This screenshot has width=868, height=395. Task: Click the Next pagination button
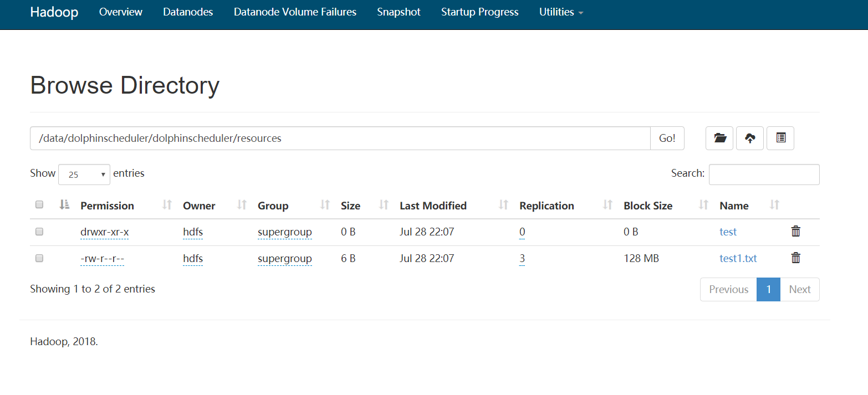[800, 289]
